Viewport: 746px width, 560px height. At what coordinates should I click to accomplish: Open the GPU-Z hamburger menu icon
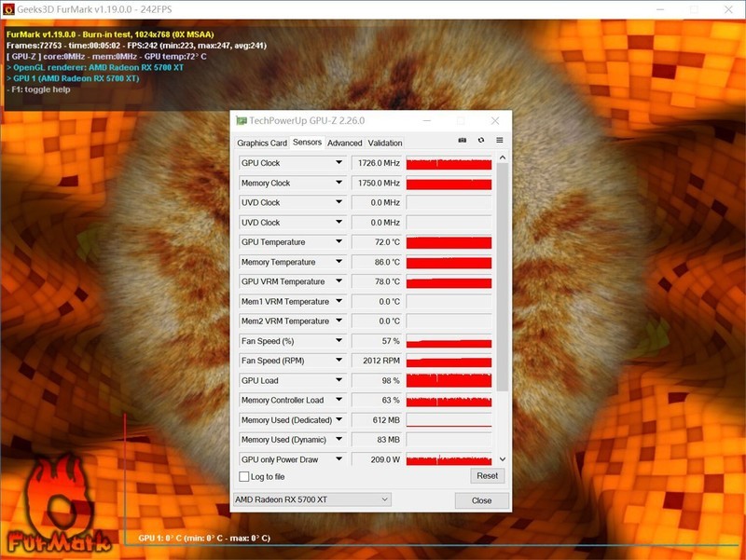click(x=500, y=141)
